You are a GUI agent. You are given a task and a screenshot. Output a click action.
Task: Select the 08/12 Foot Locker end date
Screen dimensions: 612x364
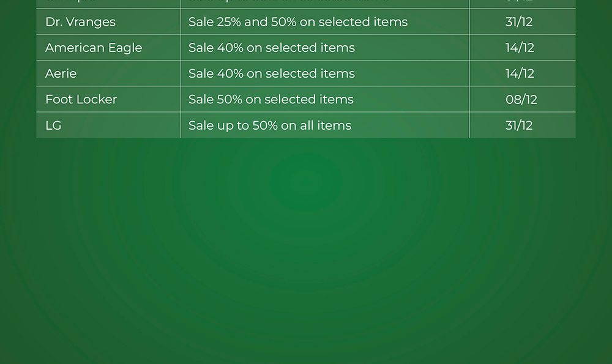(x=521, y=99)
